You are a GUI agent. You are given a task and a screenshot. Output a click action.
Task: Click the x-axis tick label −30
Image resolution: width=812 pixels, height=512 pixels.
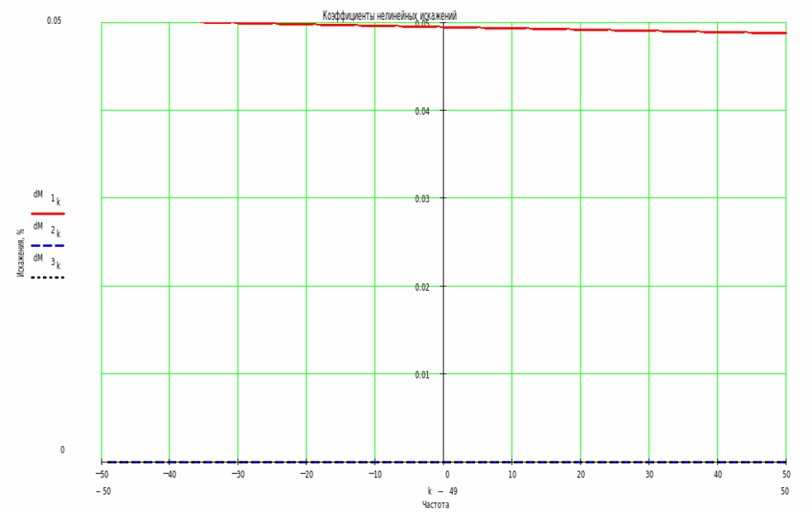click(238, 474)
